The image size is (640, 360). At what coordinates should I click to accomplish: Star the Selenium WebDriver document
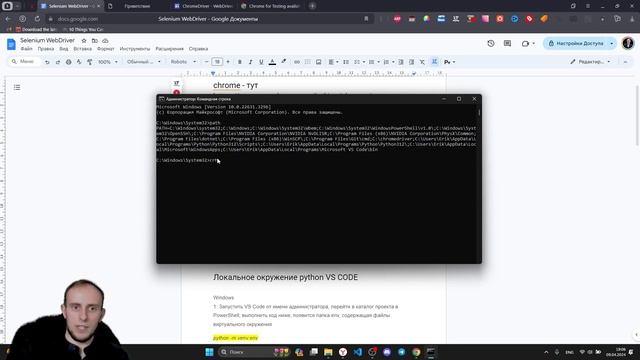(84, 40)
